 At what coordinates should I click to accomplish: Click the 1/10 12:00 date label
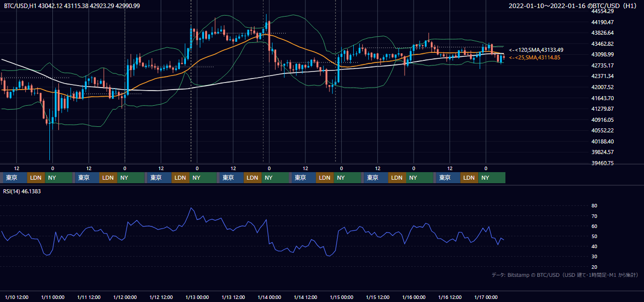coord(17,297)
